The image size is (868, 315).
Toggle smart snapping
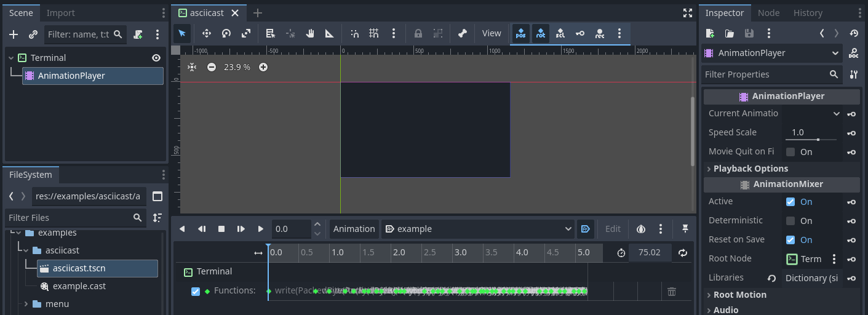pyautogui.click(x=354, y=33)
